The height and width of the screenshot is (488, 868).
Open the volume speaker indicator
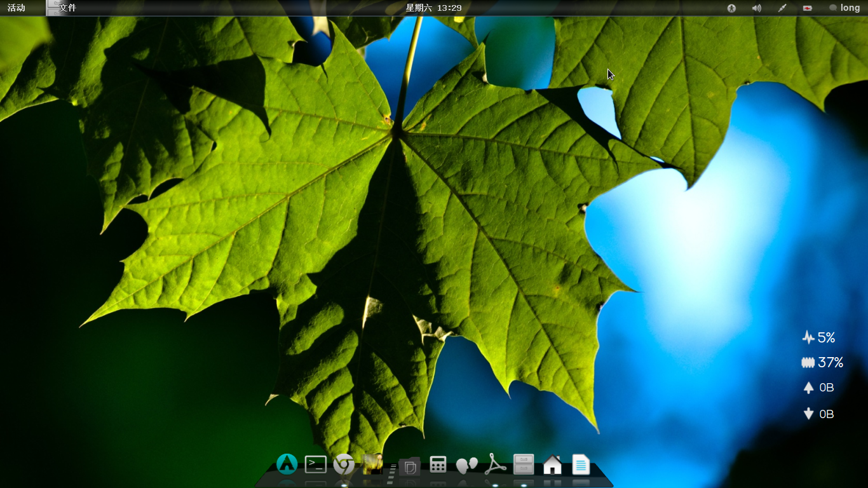coord(756,8)
